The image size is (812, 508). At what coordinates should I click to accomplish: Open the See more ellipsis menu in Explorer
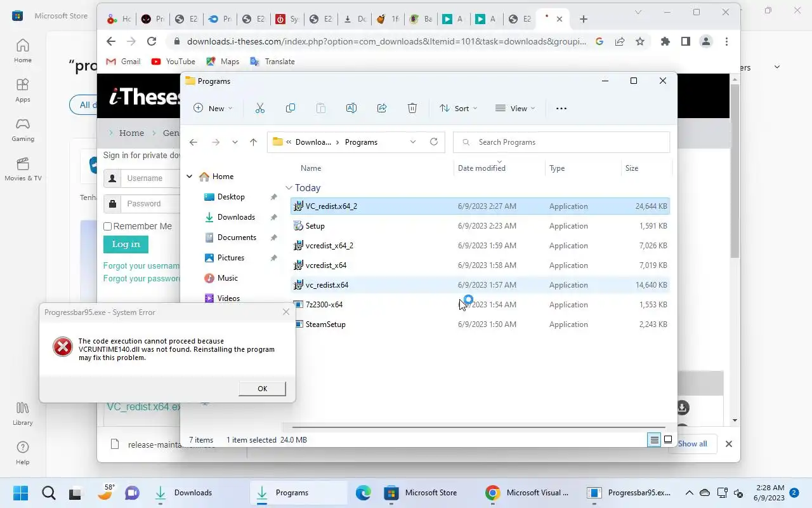pyautogui.click(x=561, y=109)
